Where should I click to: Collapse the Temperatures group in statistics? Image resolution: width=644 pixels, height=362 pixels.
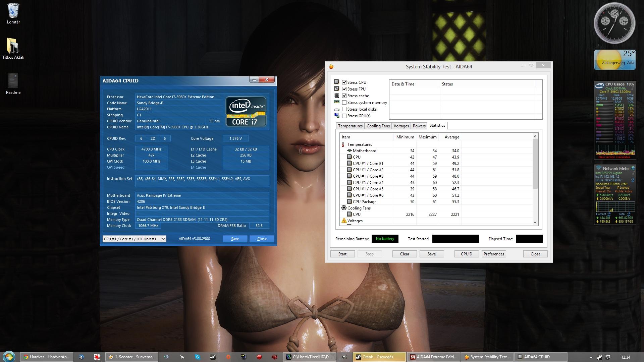click(x=360, y=144)
